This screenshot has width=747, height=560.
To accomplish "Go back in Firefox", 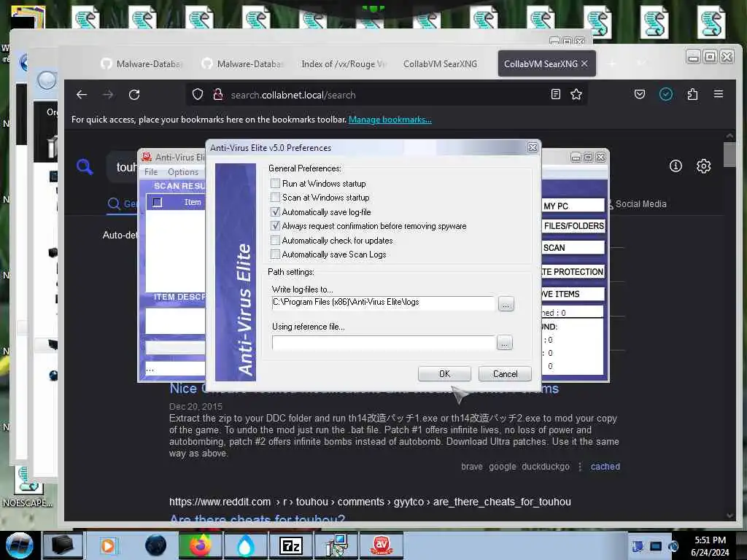I will 82,95.
